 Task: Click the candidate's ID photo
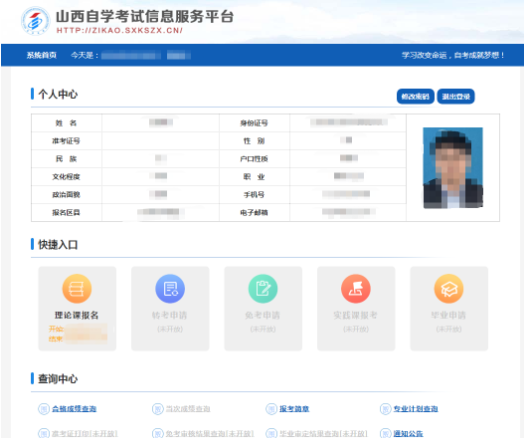(x=453, y=168)
